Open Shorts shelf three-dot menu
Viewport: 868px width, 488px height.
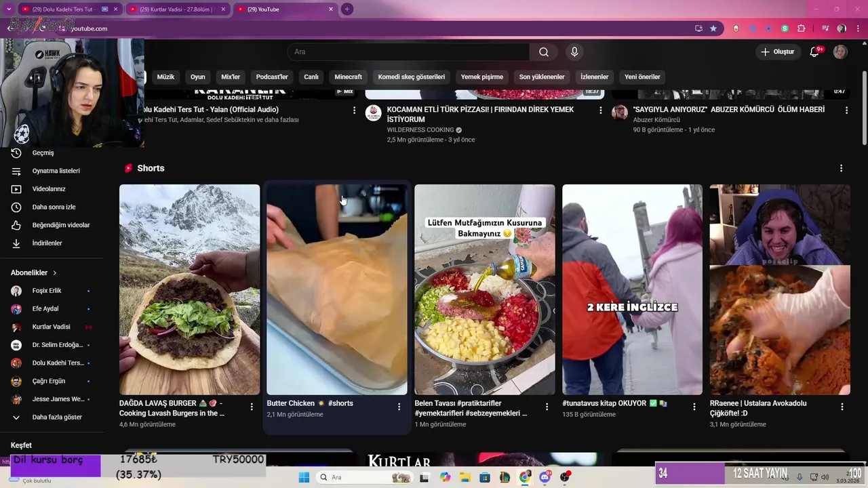[x=842, y=168]
